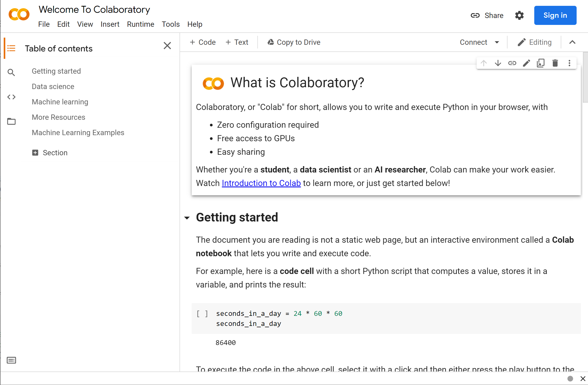Open the Runtime menu
The width and height of the screenshot is (588, 385).
141,24
